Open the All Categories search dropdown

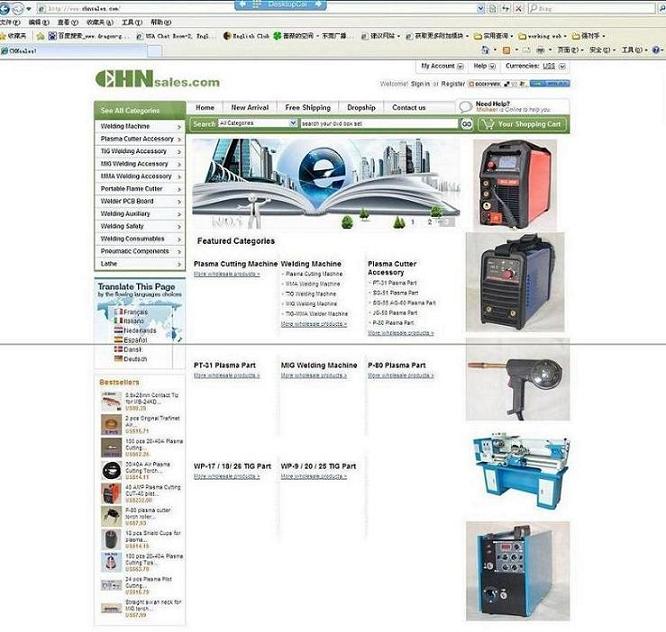click(257, 123)
